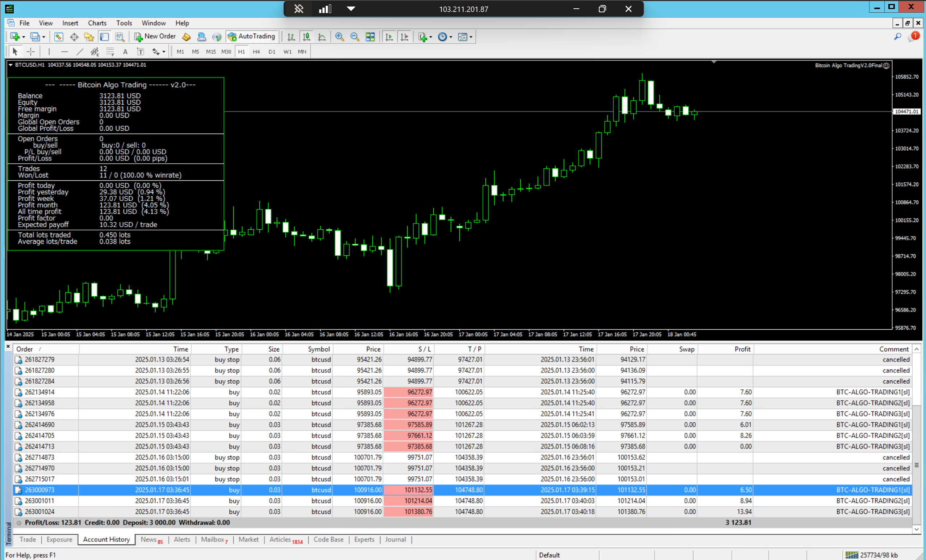926x560 pixels.
Task: Select the H4 timeframe button
Action: coord(256,51)
